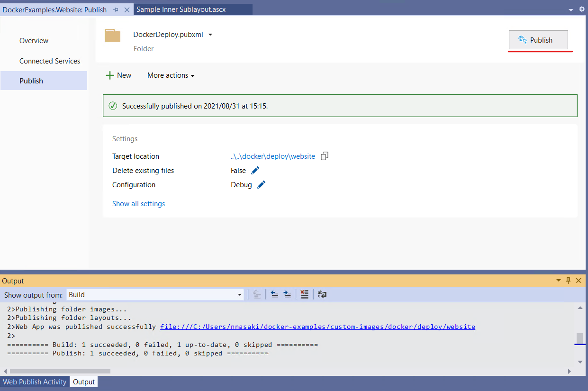Open Connected Services in the sidebar

[50, 61]
